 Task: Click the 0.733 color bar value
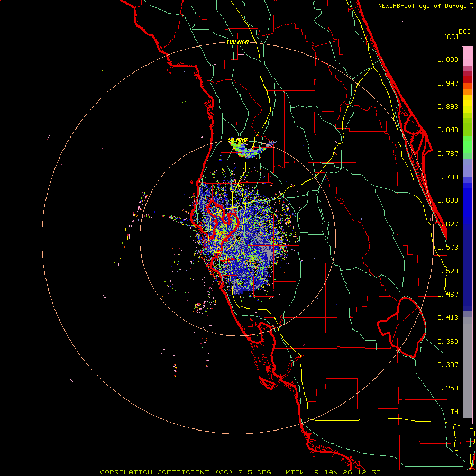pyautogui.click(x=448, y=177)
